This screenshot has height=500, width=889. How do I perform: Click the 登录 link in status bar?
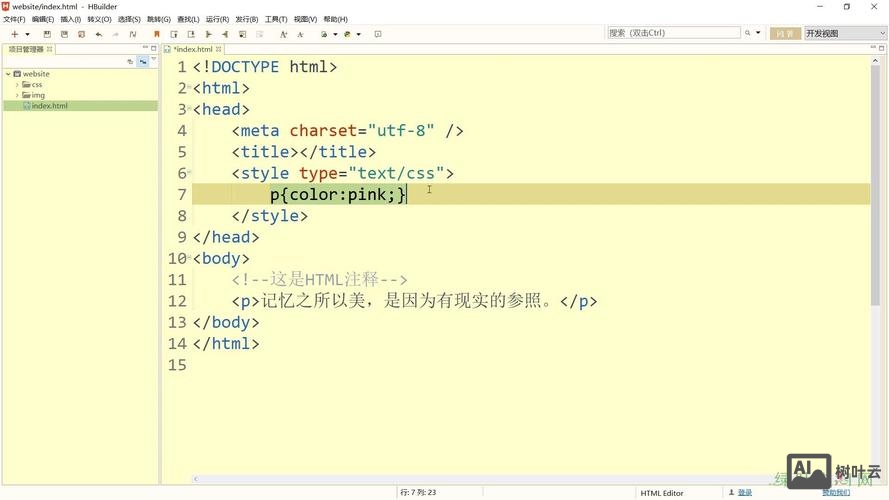[744, 492]
